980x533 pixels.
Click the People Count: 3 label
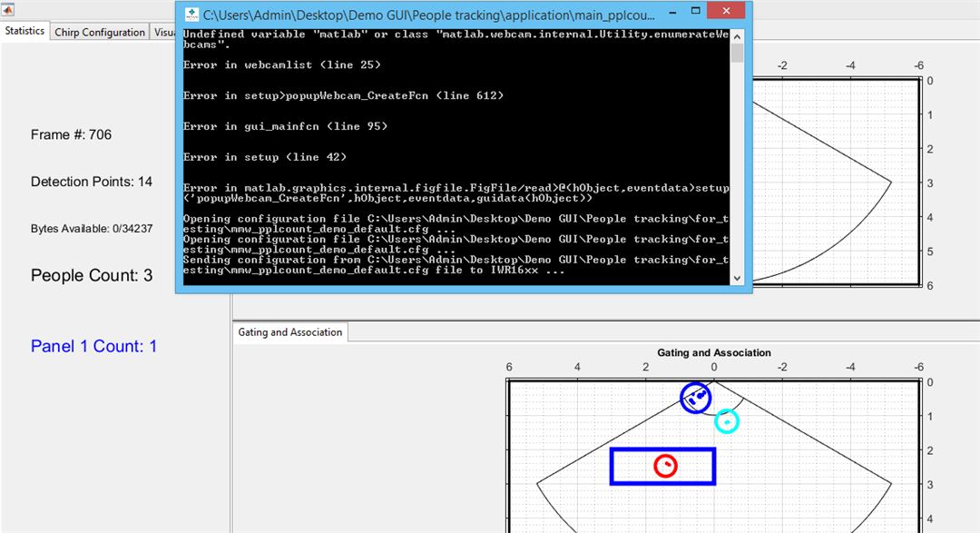click(92, 275)
